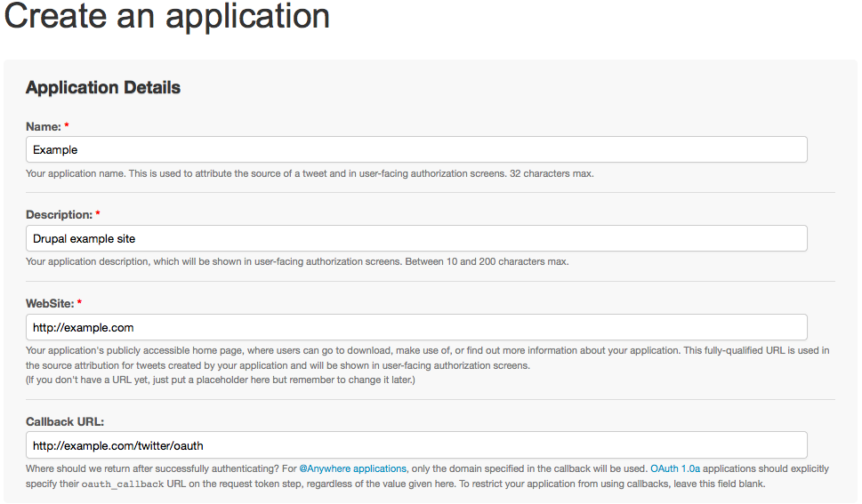This screenshot has height=504, width=862.
Task: Click the Name field label
Action: 44,126
